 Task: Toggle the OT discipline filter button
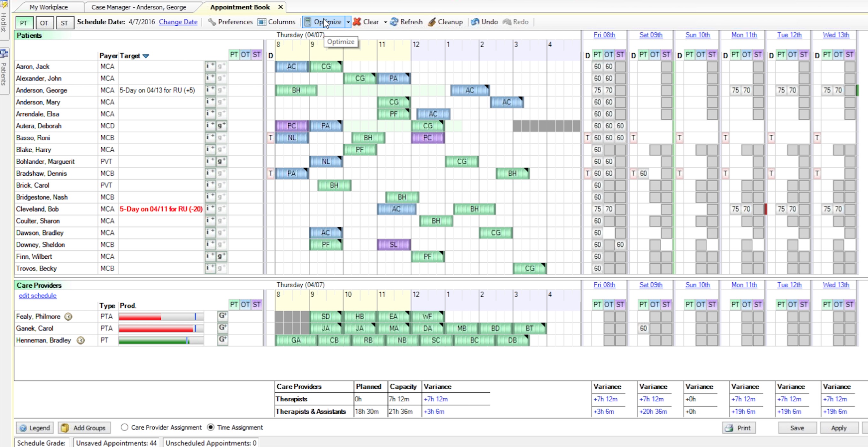pos(44,23)
